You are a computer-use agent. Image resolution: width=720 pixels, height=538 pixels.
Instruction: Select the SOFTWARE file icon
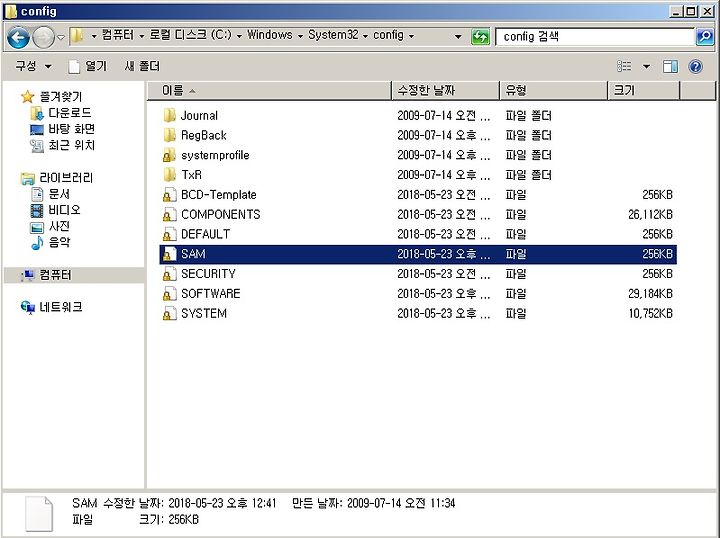click(169, 294)
